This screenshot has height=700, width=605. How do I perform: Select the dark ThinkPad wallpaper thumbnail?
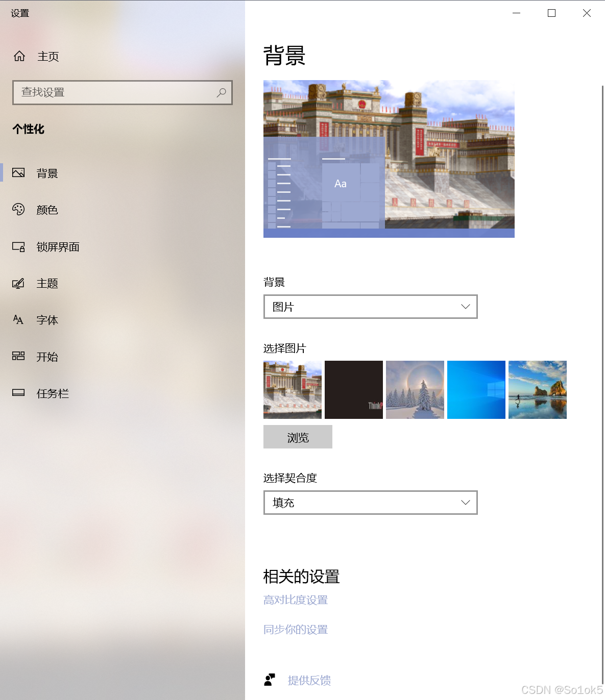[x=354, y=390]
